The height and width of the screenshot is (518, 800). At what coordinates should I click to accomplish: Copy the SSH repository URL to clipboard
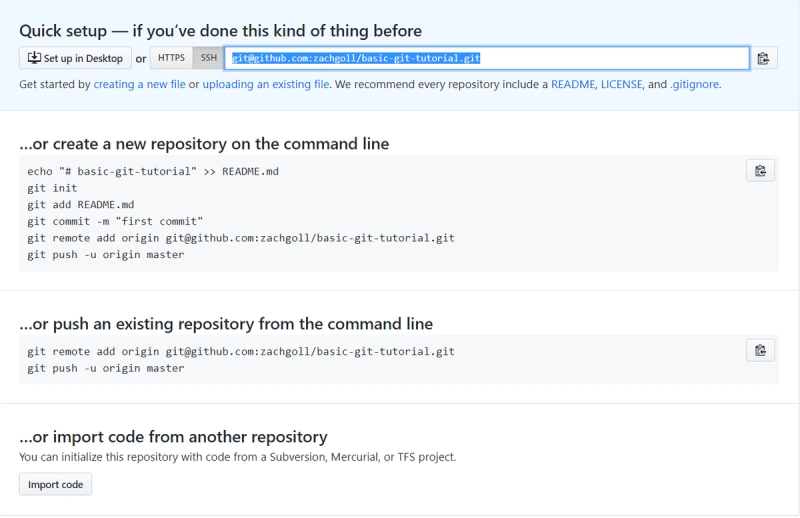(763, 58)
